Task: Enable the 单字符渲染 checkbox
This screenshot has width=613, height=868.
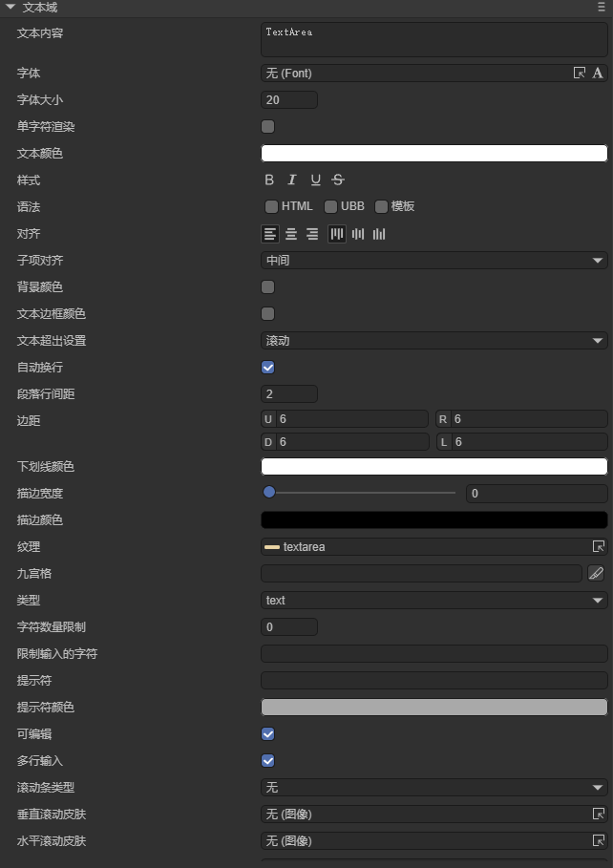Action: (x=268, y=126)
